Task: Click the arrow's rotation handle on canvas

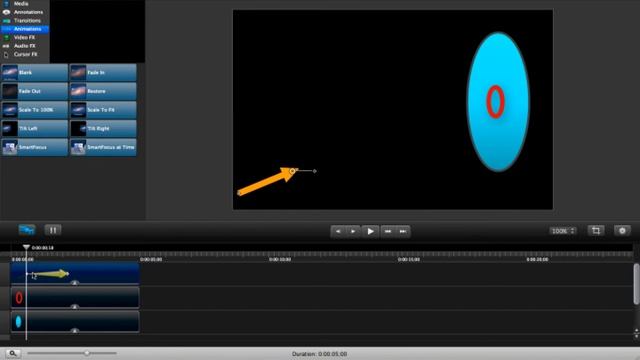Action: [315, 171]
